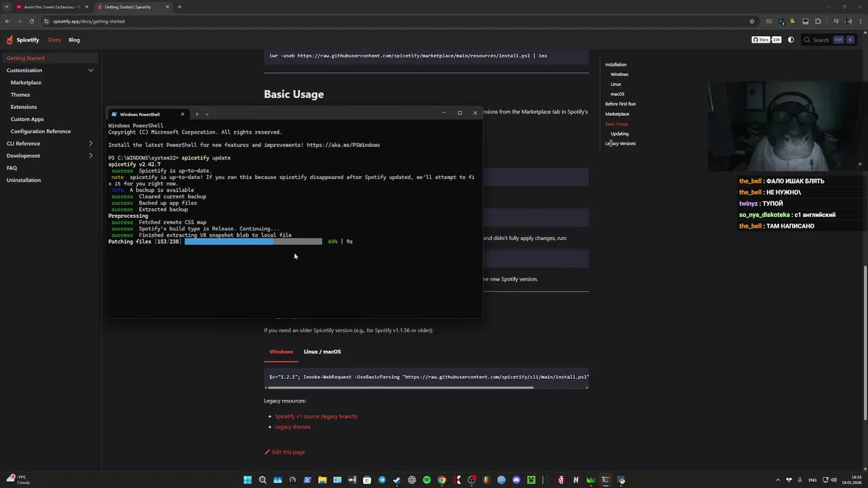Jump to Before First Run section

(620, 104)
